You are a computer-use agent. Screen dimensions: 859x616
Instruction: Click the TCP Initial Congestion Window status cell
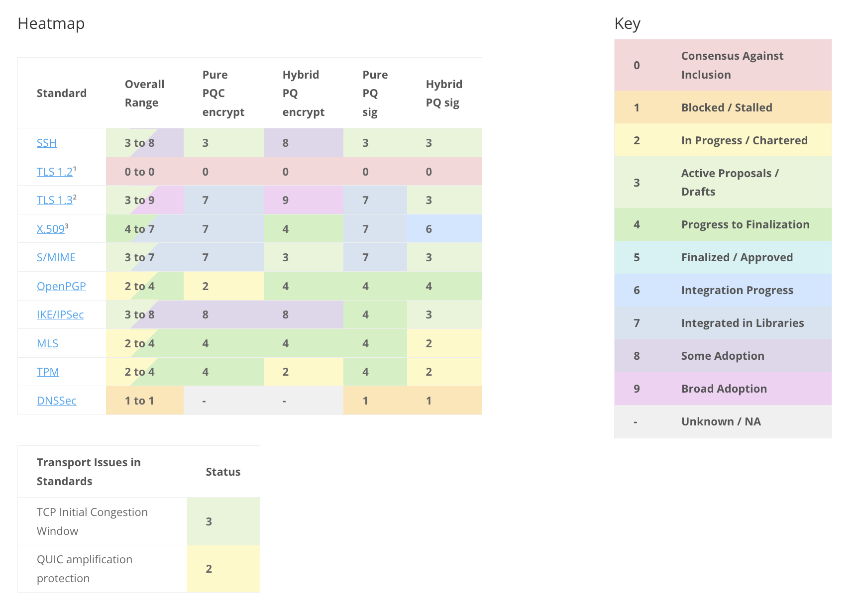[x=223, y=521]
